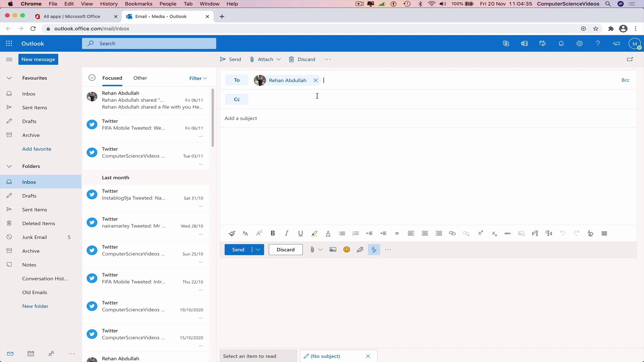Screen dimensions: 644x362
Task: Insert pictures inline using the image icon
Action: click(333, 249)
